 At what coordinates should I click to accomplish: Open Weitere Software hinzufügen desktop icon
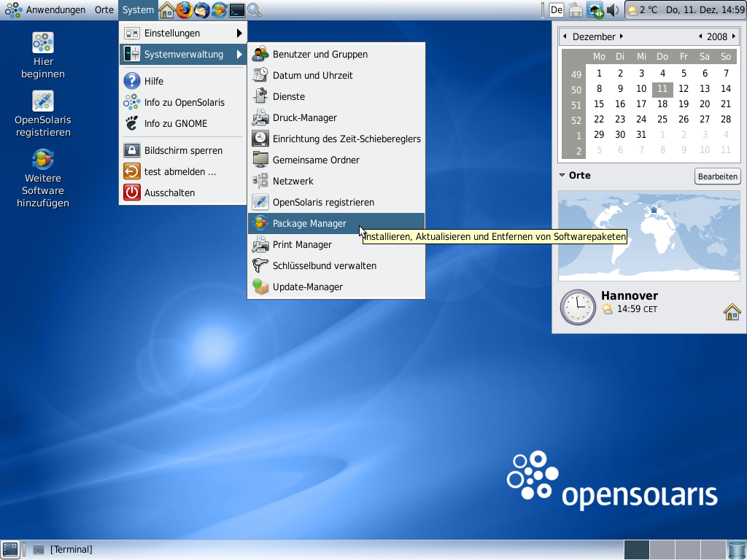pyautogui.click(x=43, y=179)
